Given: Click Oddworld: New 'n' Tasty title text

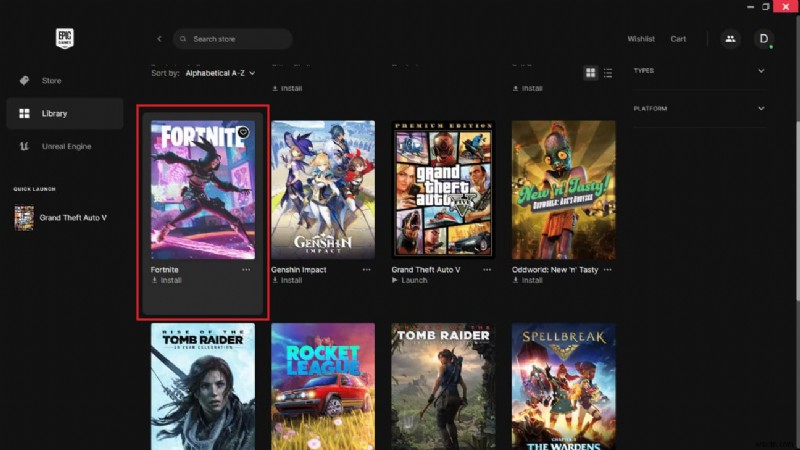Looking at the screenshot, I should (555, 270).
